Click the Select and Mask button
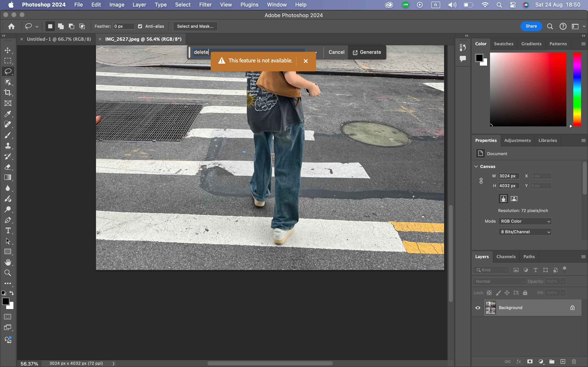The width and height of the screenshot is (588, 367). (x=195, y=26)
